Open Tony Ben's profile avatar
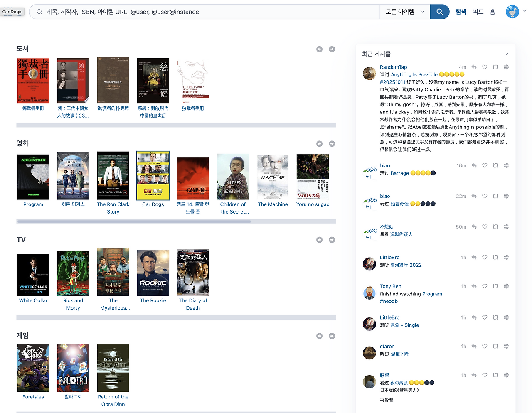This screenshot has width=532, height=413. (369, 293)
